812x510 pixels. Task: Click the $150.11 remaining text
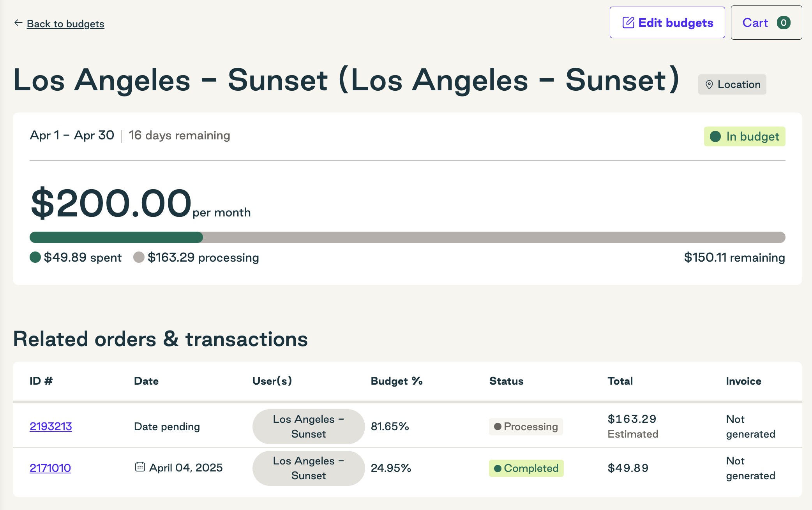pos(734,257)
